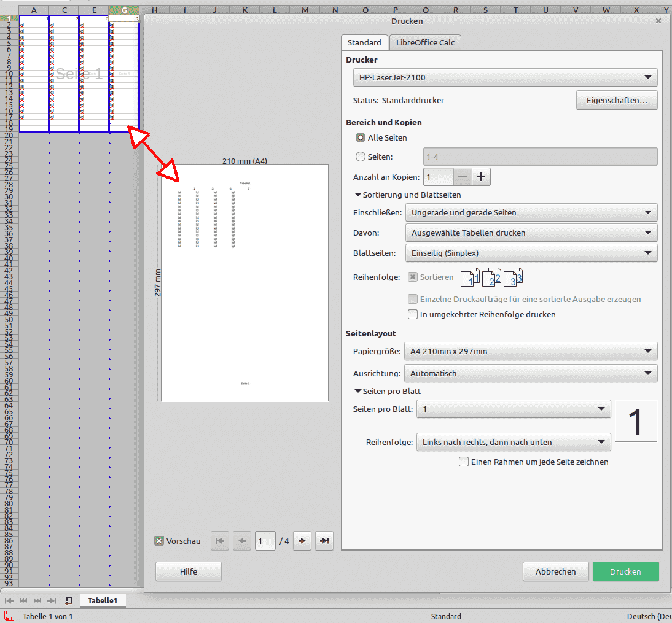Toggle the Sortieren checkbox
The image size is (672, 623).
tap(413, 277)
